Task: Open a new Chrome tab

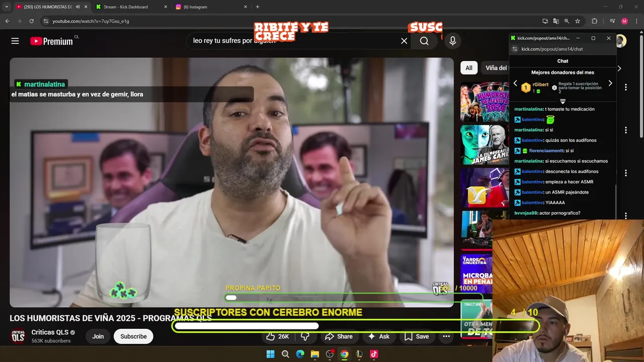Action: point(258,7)
